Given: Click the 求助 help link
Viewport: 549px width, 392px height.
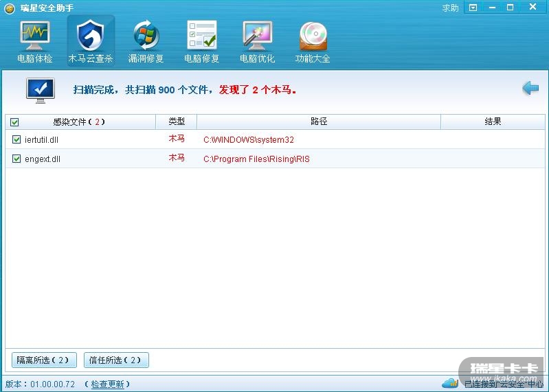Looking at the screenshot, I should click(450, 8).
